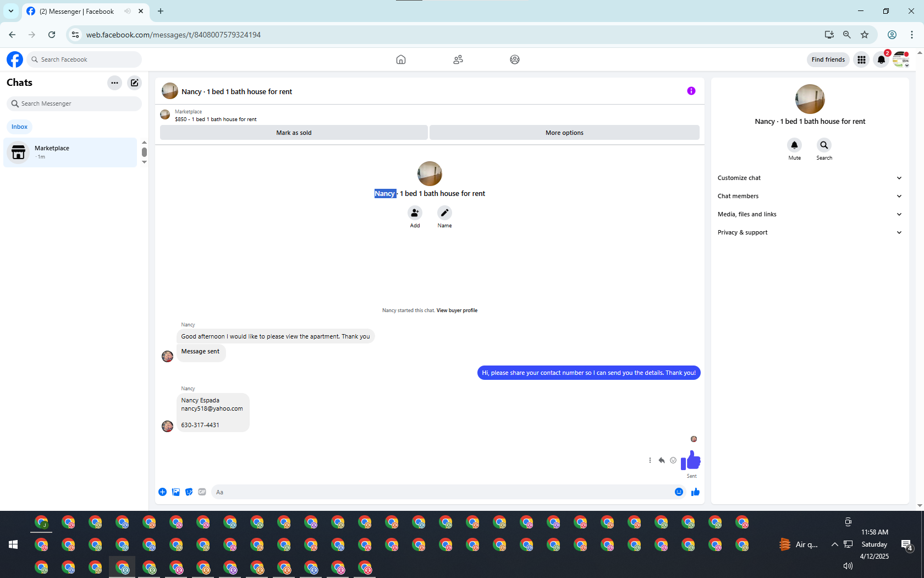Viewport: 924px width, 578px height.
Task: Open more actions plus icon in composer
Action: (x=163, y=492)
